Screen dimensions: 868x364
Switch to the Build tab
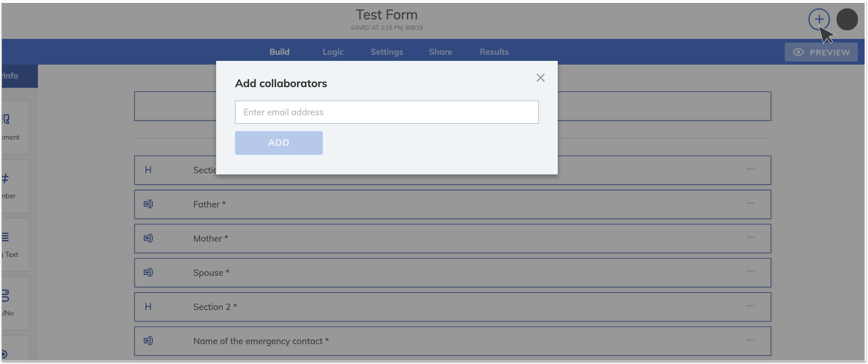[279, 52]
